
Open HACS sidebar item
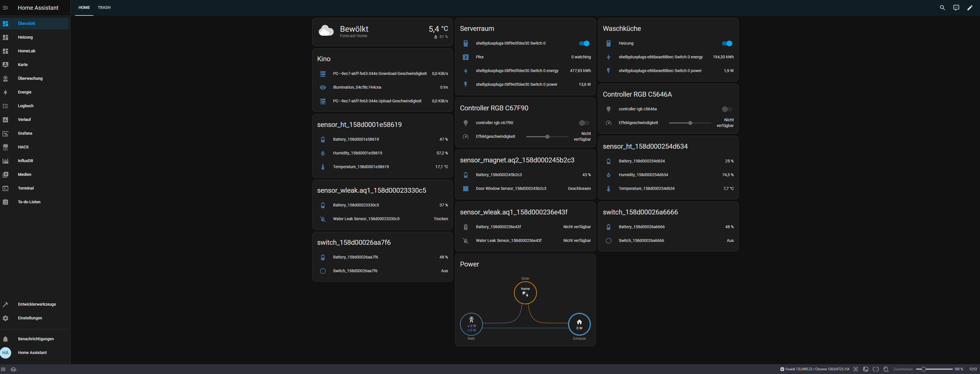coord(23,147)
